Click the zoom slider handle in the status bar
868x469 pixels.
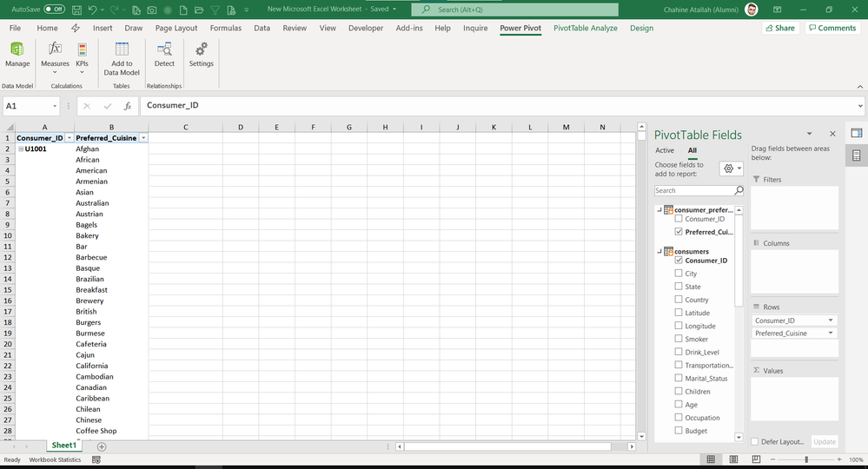point(806,459)
